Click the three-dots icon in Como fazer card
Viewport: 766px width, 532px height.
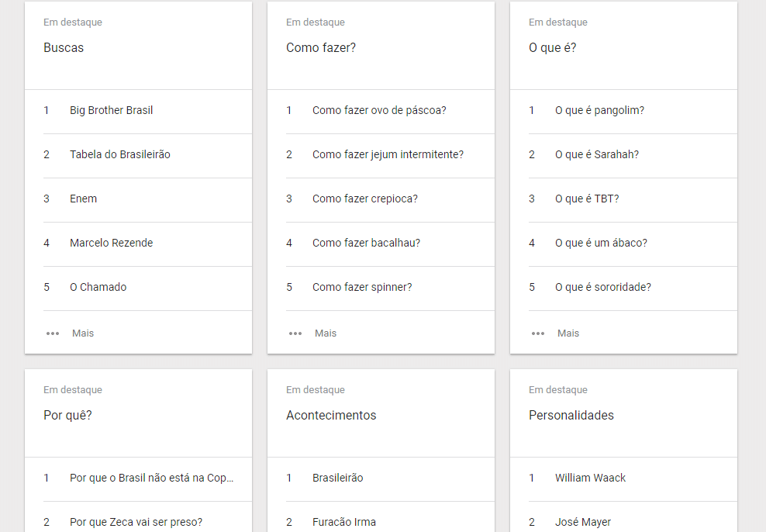[x=295, y=333]
